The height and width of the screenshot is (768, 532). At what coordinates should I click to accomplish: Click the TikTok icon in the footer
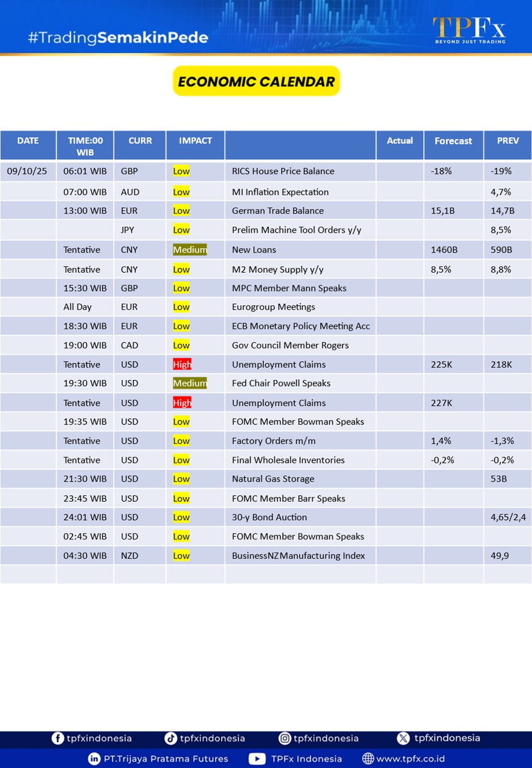pyautogui.click(x=171, y=738)
